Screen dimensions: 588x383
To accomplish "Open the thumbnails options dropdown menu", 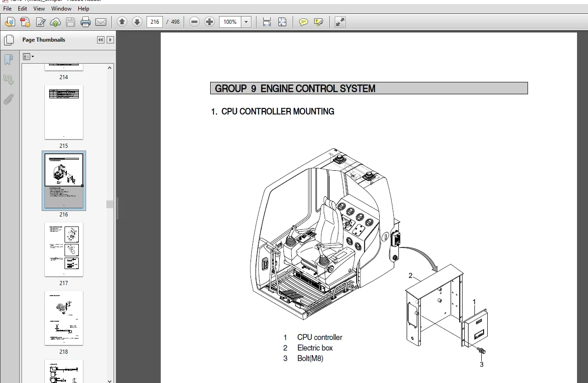I will 28,57.
